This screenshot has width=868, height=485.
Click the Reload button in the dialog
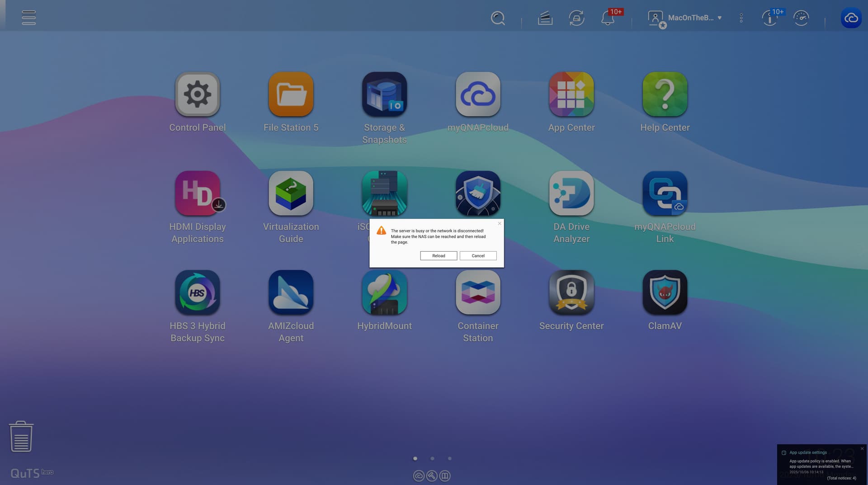[x=438, y=256]
